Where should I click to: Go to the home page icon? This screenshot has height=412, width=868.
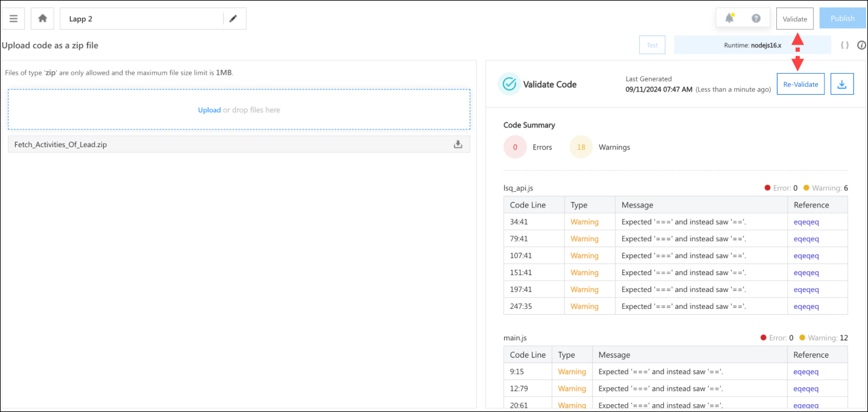(x=42, y=19)
